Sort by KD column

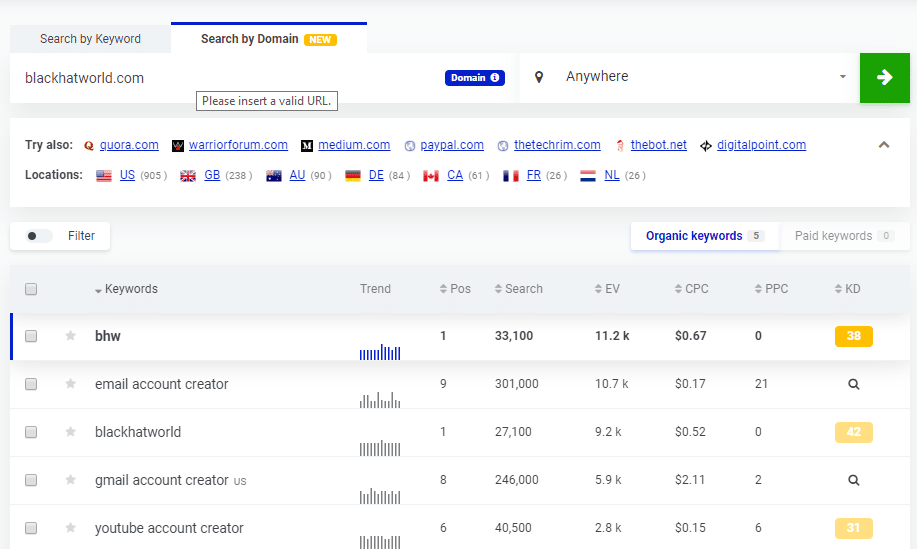847,289
